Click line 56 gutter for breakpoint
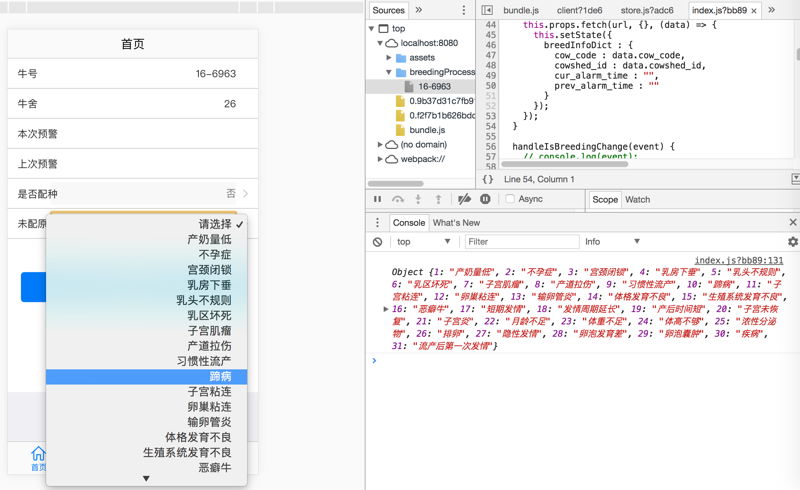 (491, 146)
